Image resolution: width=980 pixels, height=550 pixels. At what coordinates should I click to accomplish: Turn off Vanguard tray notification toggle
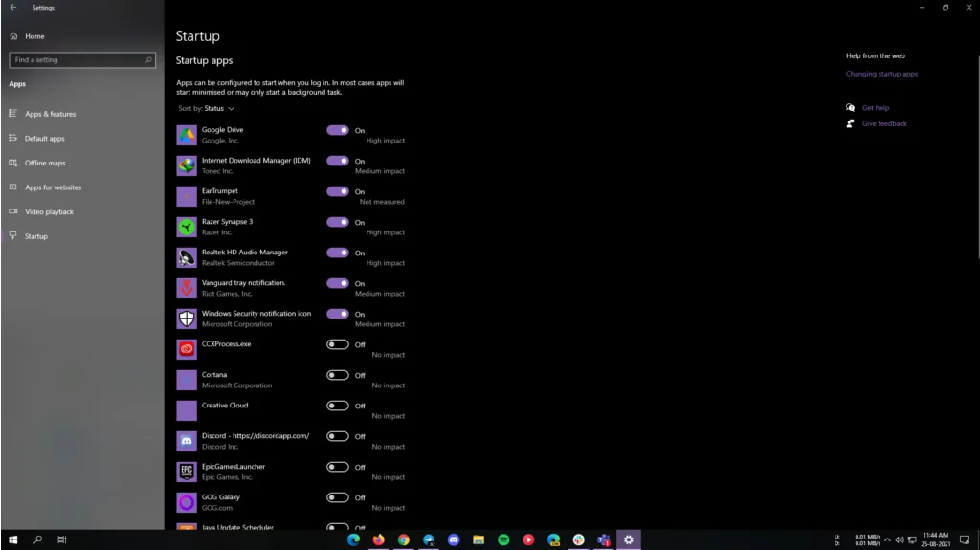pos(337,283)
